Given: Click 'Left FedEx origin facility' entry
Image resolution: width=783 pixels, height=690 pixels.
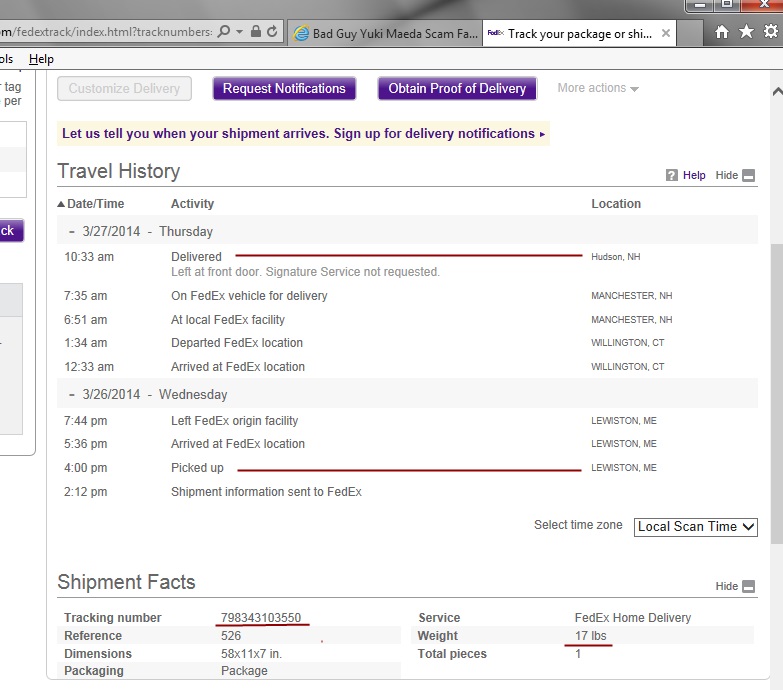Looking at the screenshot, I should (x=234, y=420).
